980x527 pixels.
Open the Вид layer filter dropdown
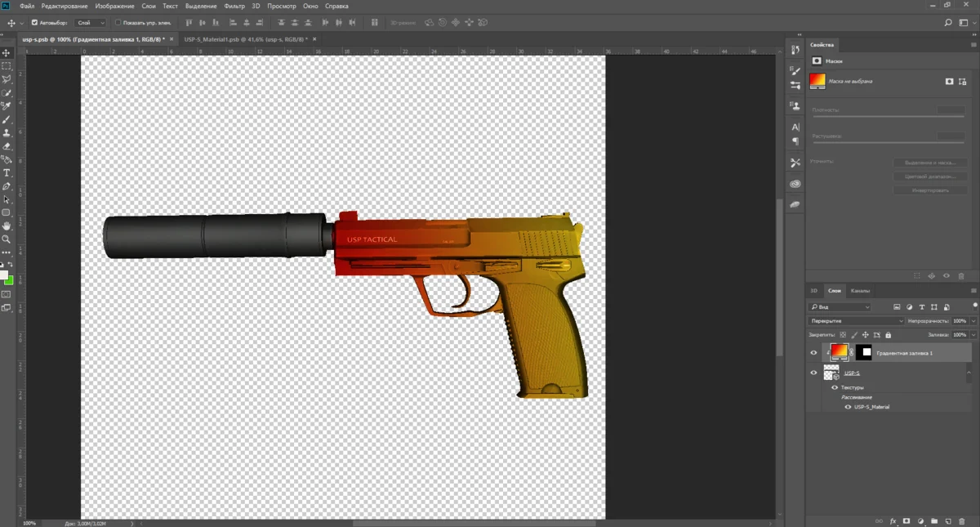click(x=839, y=307)
